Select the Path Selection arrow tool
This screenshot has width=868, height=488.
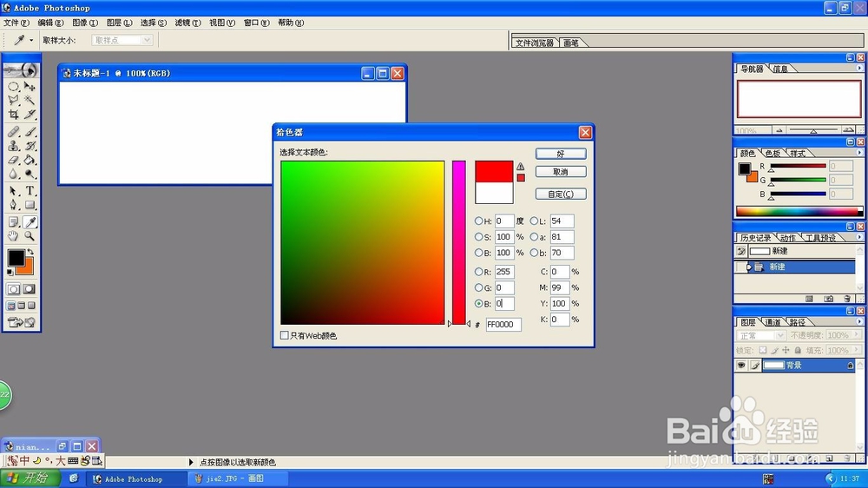[x=13, y=191]
